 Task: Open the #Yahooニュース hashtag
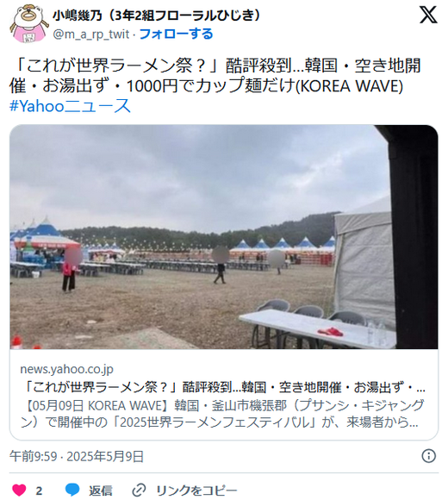[70, 106]
